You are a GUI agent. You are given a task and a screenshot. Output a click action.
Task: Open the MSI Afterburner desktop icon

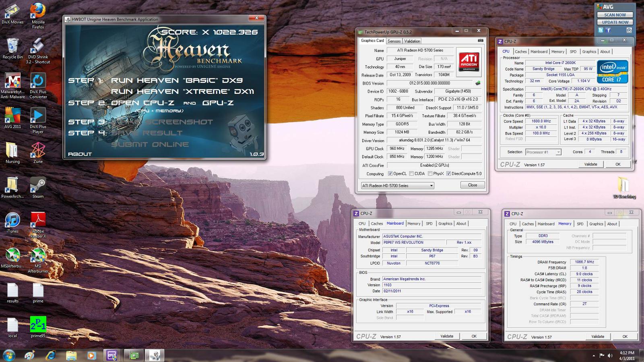pyautogui.click(x=38, y=260)
